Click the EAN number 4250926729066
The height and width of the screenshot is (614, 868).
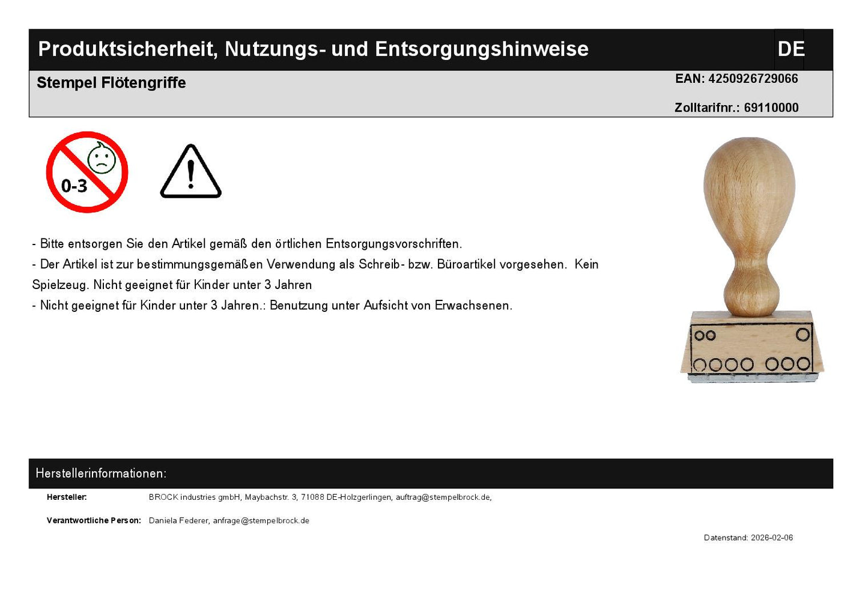(x=753, y=79)
